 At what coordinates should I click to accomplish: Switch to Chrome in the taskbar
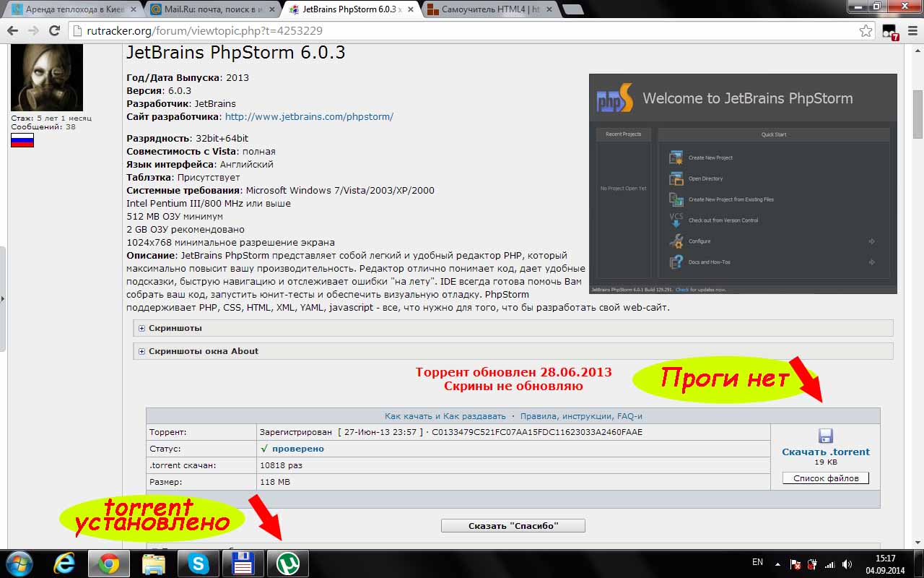pyautogui.click(x=109, y=564)
